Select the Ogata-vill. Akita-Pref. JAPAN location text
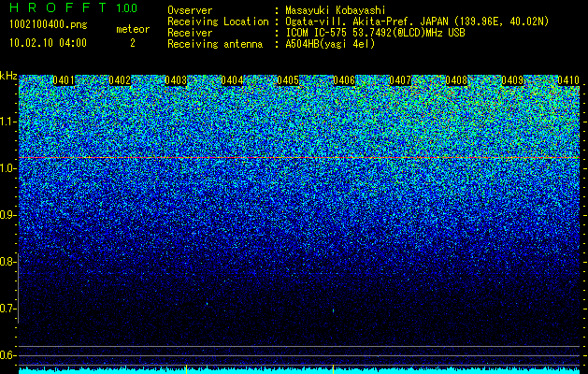 tap(417, 22)
